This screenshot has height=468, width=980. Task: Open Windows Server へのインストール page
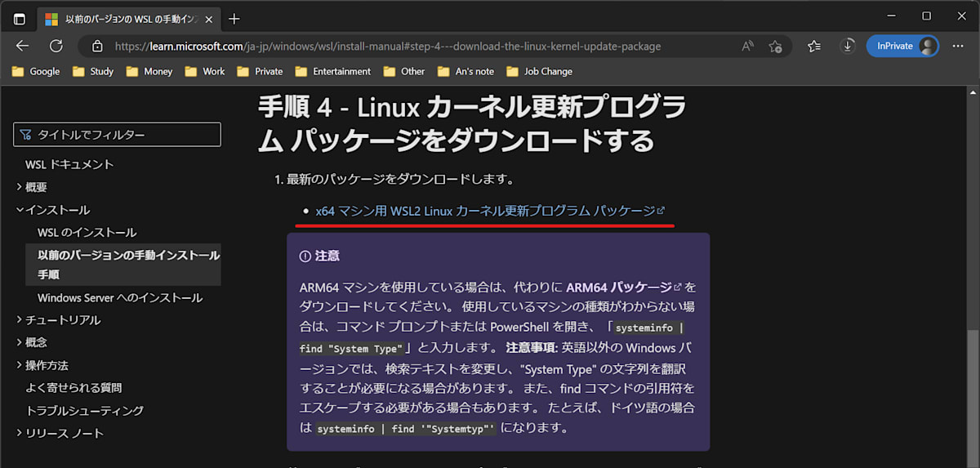[120, 298]
